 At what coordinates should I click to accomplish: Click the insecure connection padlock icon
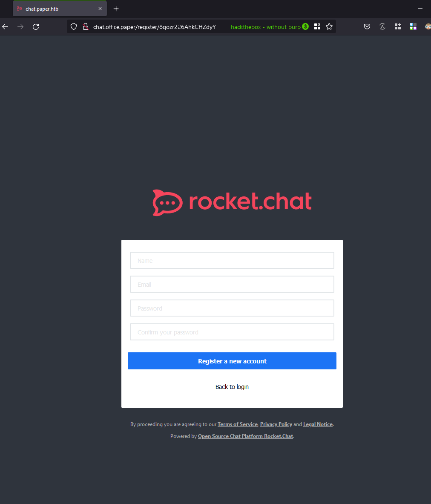(86, 27)
